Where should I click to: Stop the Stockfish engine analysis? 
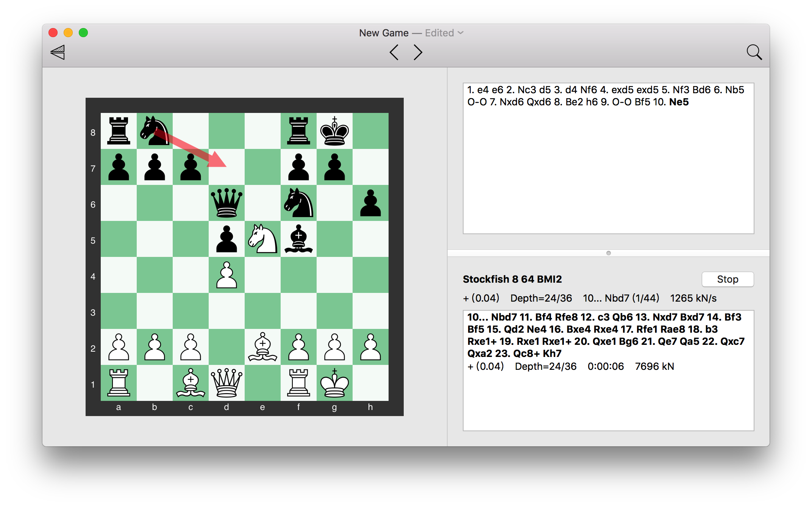727,279
